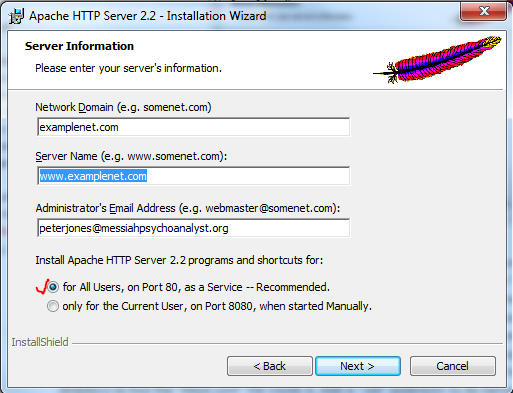This screenshot has height=393, width=513.
Task: Click the 'Server Name (e.g. www.somenet.com):' label
Action: (131, 156)
